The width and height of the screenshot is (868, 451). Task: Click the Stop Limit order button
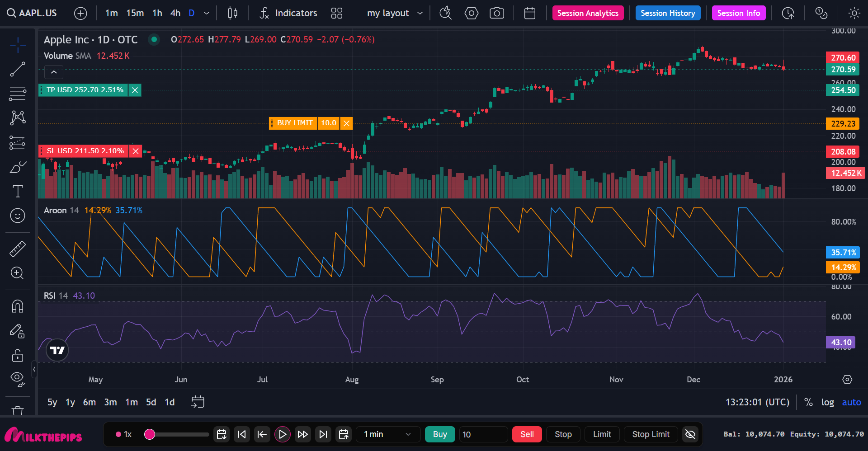[x=651, y=434]
